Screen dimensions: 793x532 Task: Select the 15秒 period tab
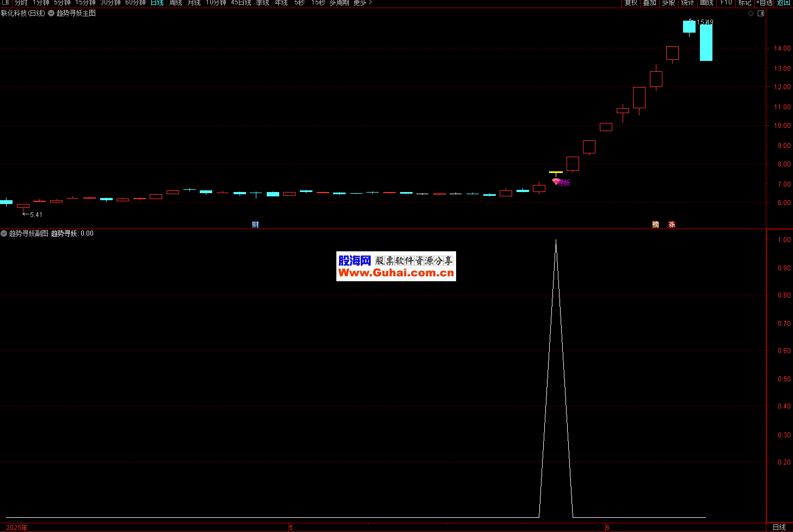[318, 3]
